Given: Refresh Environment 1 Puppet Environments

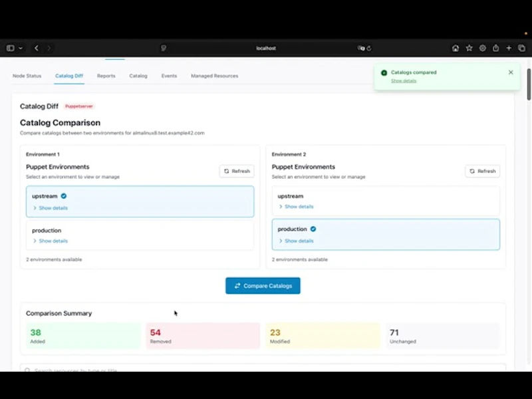Looking at the screenshot, I should coord(237,171).
